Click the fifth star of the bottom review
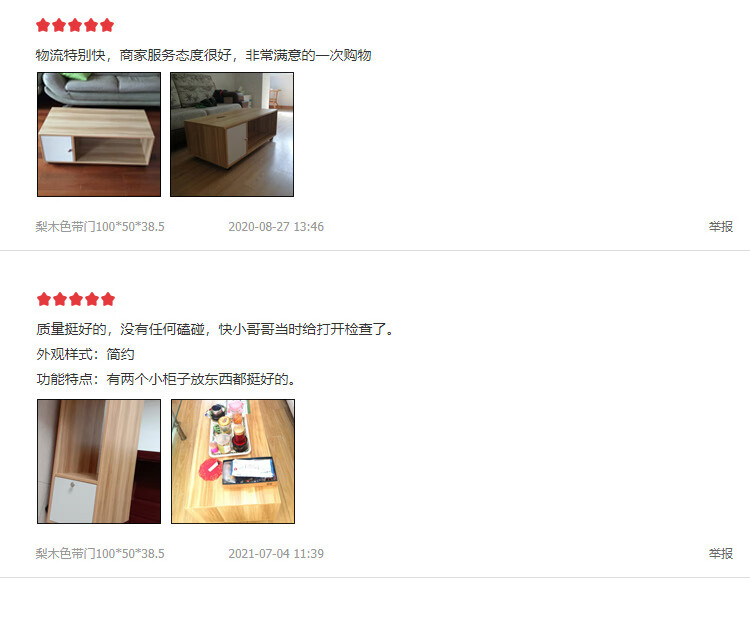750x626 pixels. coord(108,299)
